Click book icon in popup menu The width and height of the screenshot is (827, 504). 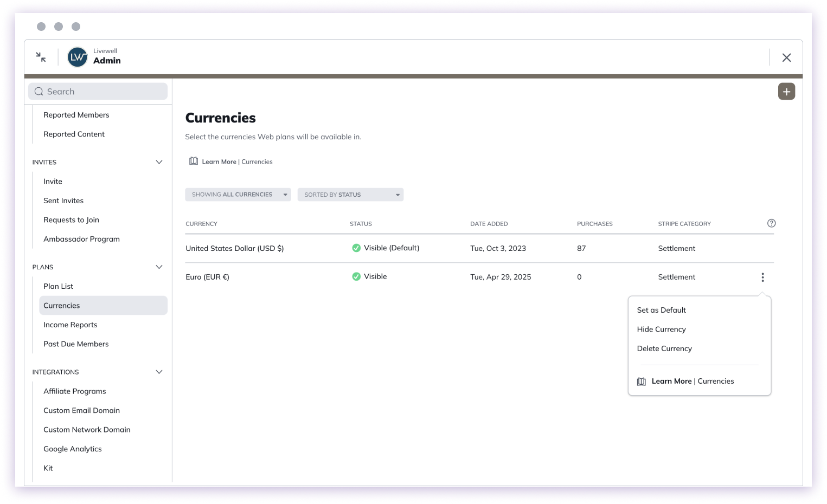pyautogui.click(x=642, y=382)
